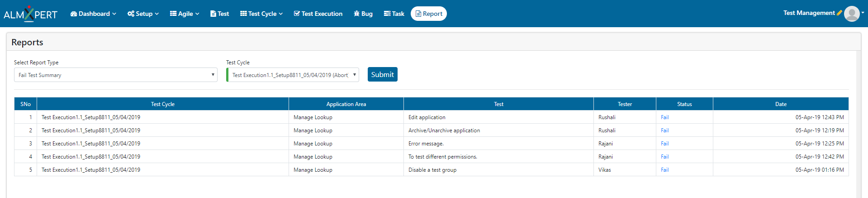
Task: Expand the Agile menu
Action: (x=185, y=14)
